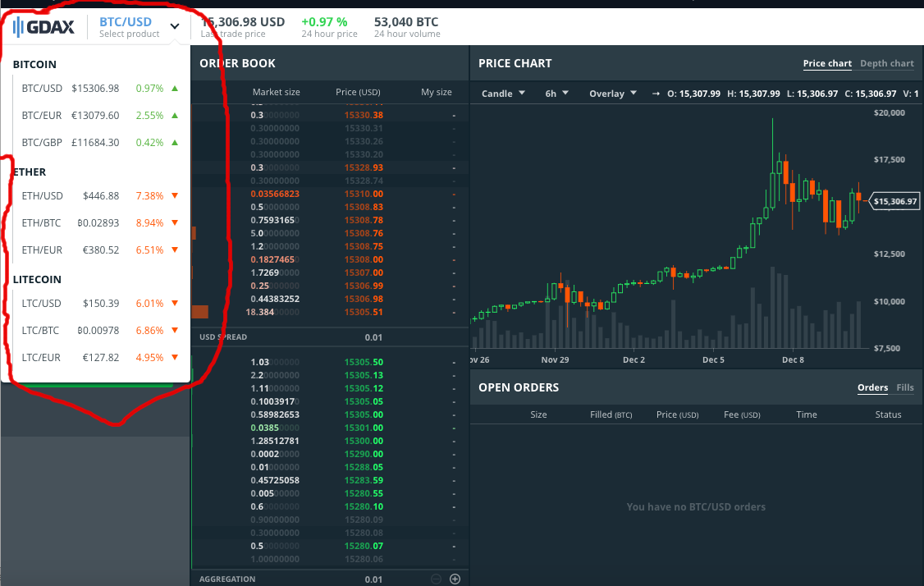
Task: Switch to the Depth chart tab
Action: click(887, 64)
